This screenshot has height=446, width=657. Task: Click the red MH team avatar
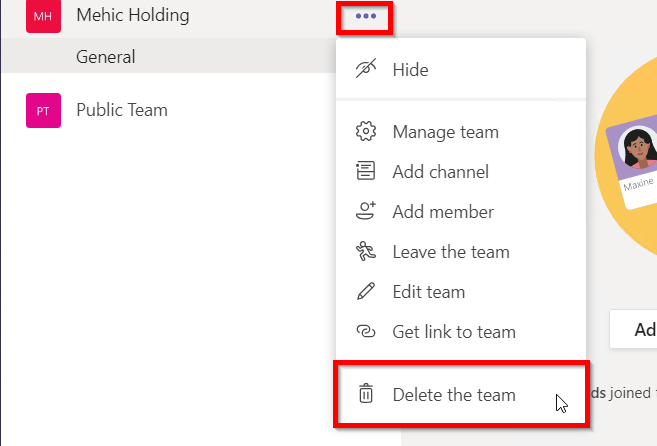tap(43, 16)
